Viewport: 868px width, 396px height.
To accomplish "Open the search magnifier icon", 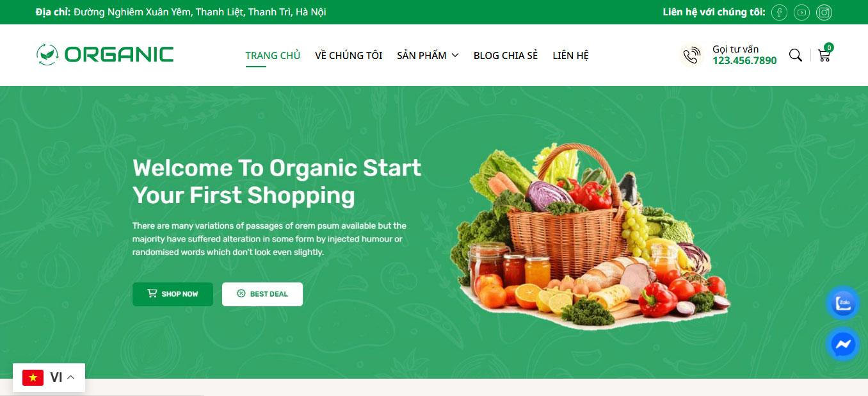I will click(796, 55).
